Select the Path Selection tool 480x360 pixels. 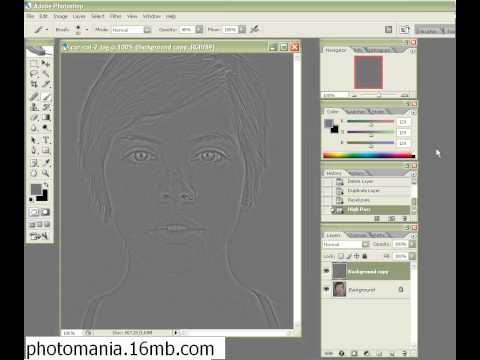tap(34, 140)
